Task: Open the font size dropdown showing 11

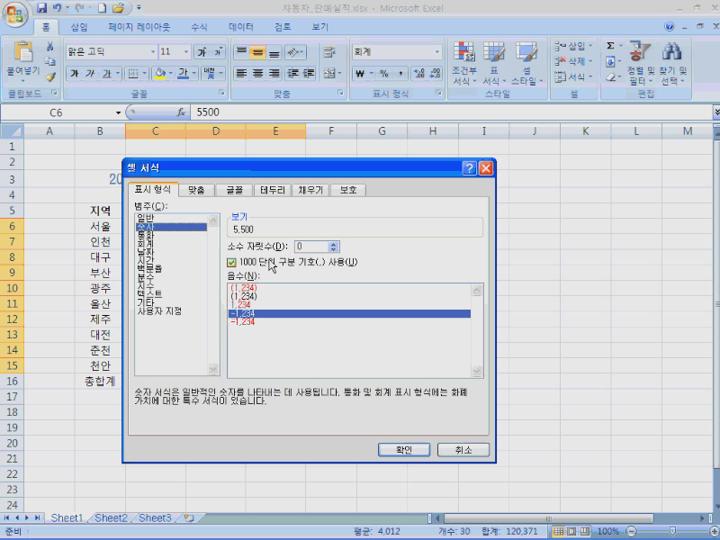Action: [186, 52]
